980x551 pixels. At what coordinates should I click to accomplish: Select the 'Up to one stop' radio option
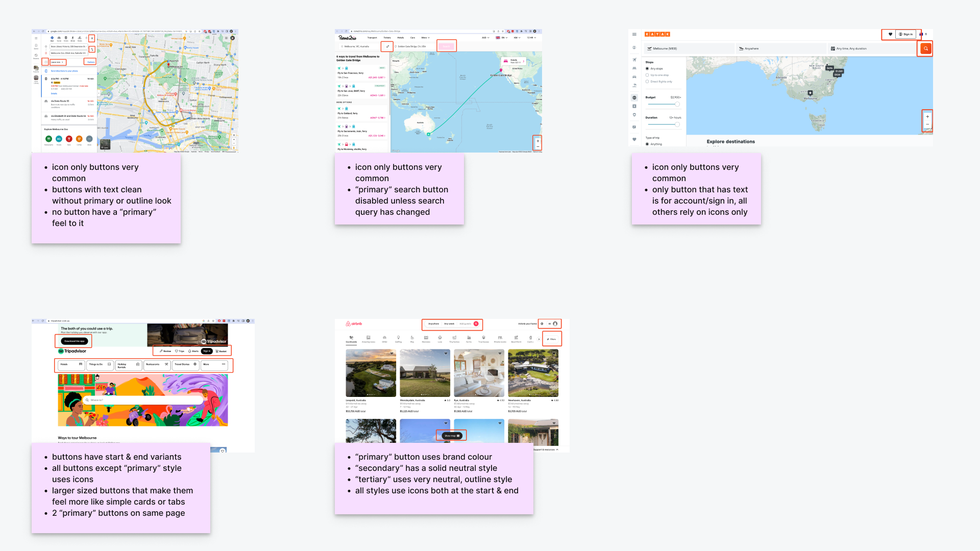(x=647, y=75)
